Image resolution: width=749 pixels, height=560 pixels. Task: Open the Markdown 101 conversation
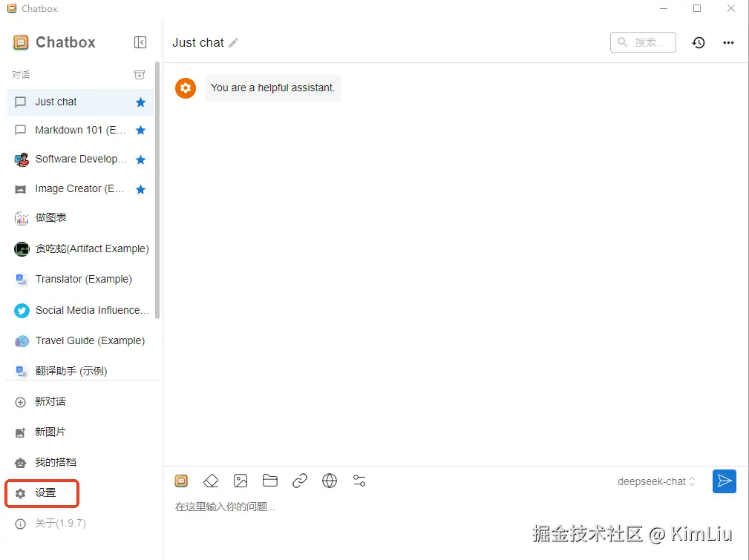80,130
